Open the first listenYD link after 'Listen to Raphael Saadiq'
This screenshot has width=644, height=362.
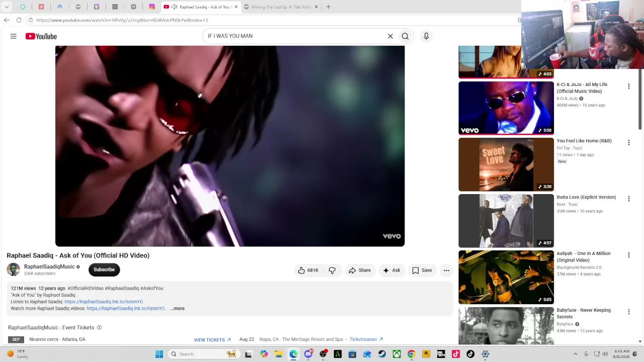104,302
